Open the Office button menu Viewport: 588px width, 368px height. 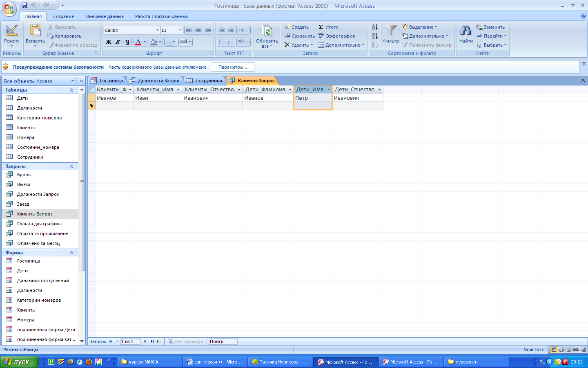click(9, 8)
